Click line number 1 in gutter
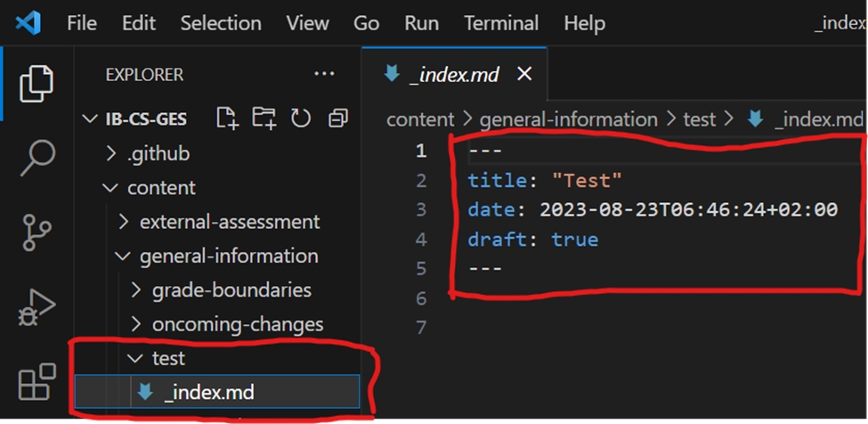The height and width of the screenshot is (424, 868). coord(421,151)
